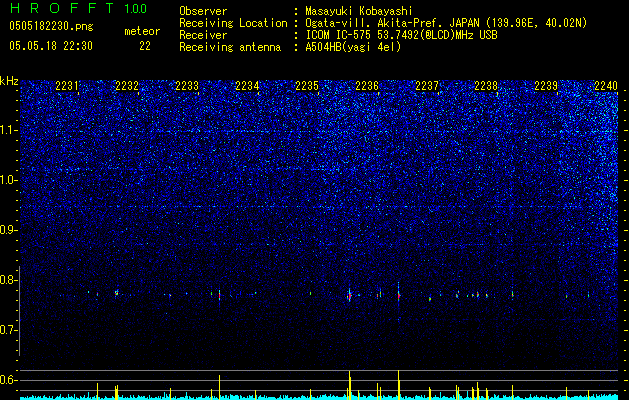Click the HROFFT 1.0.0 title text
This screenshot has width=629, height=400.
[x=78, y=8]
